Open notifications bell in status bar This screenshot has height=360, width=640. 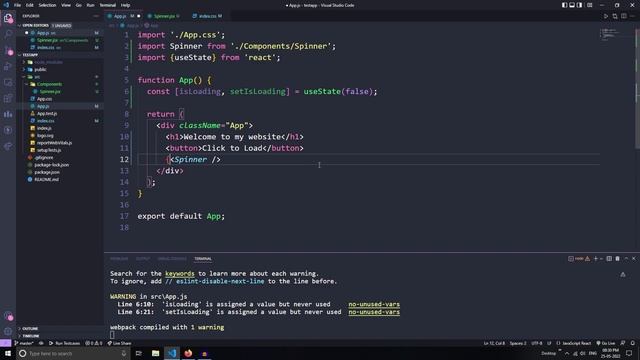point(632,343)
